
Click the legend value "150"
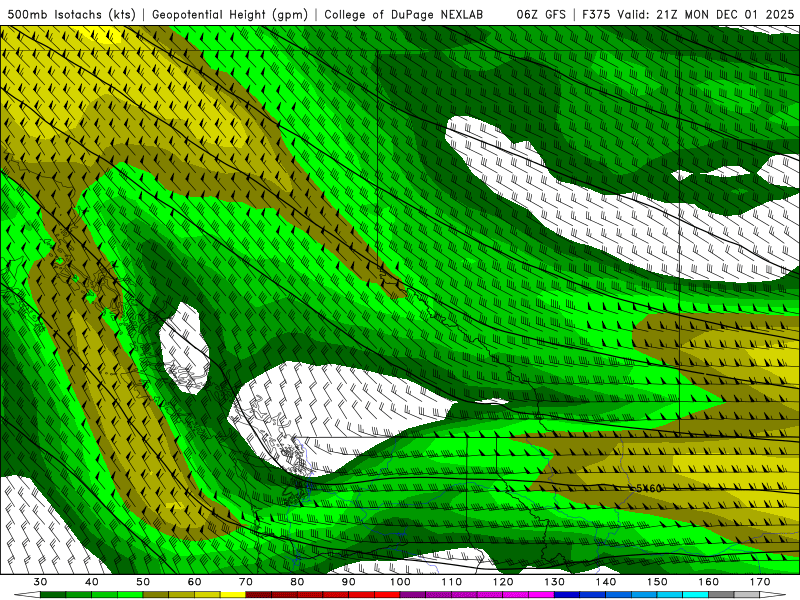click(x=657, y=582)
